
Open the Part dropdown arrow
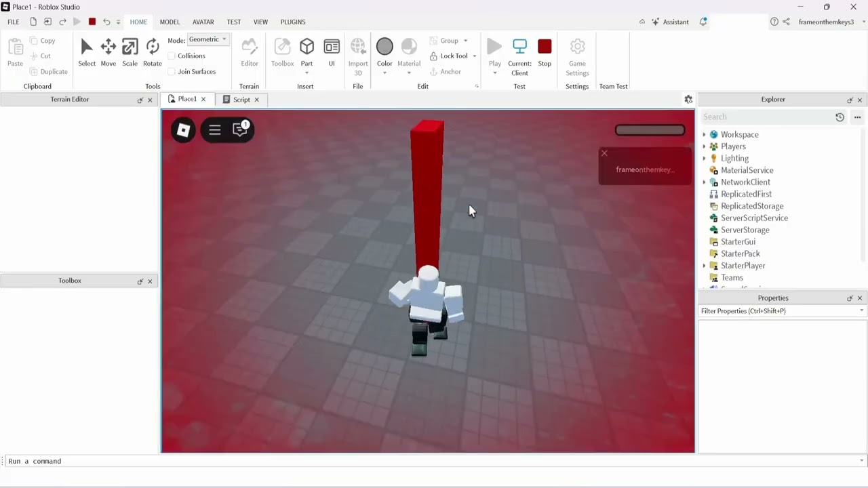tap(307, 73)
